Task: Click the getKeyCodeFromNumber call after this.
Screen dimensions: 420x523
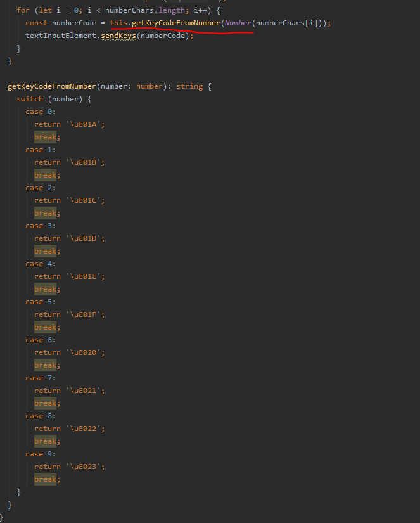Action: [x=176, y=23]
